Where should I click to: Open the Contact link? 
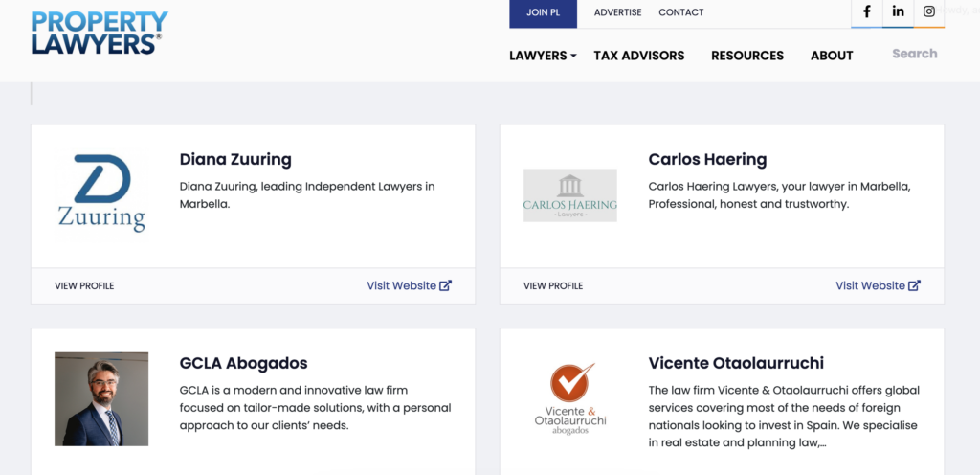[680, 12]
